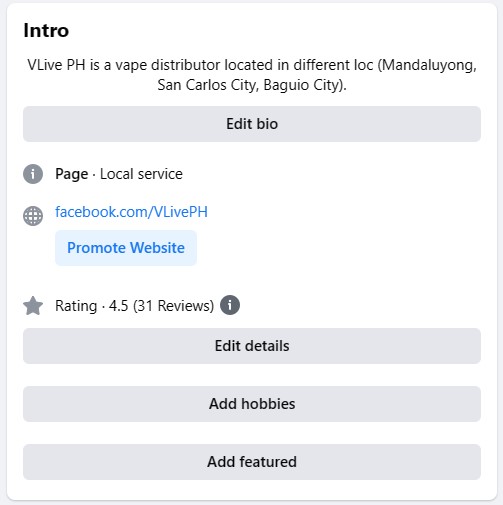Image resolution: width=503 pixels, height=505 pixels.
Task: Open the info icon beside 31 Reviews
Action: coord(230,305)
